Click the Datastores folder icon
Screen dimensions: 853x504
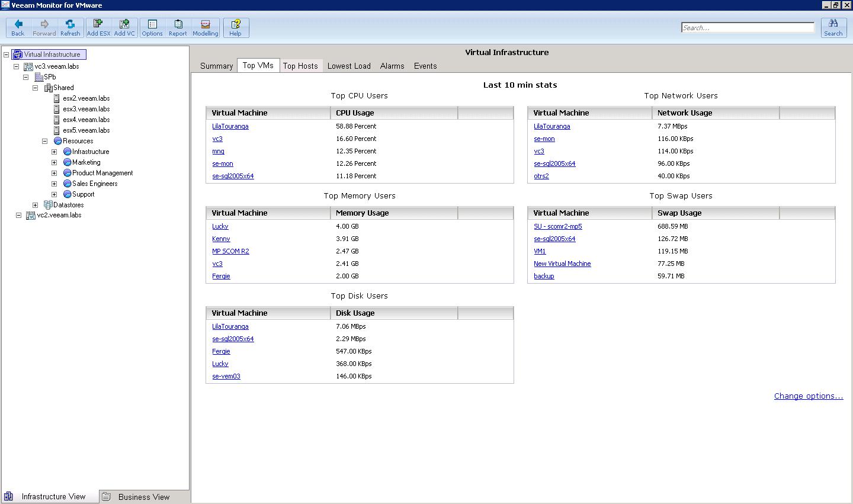(x=48, y=205)
